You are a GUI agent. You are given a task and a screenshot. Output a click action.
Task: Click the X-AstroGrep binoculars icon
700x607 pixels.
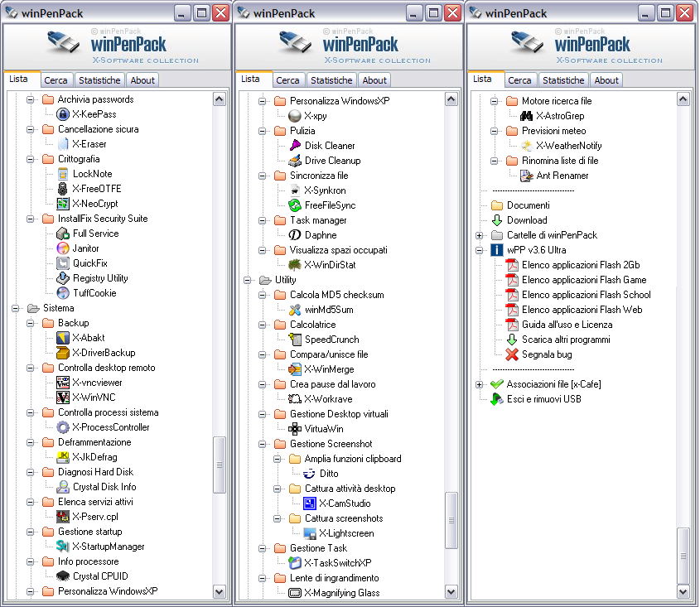[527, 116]
